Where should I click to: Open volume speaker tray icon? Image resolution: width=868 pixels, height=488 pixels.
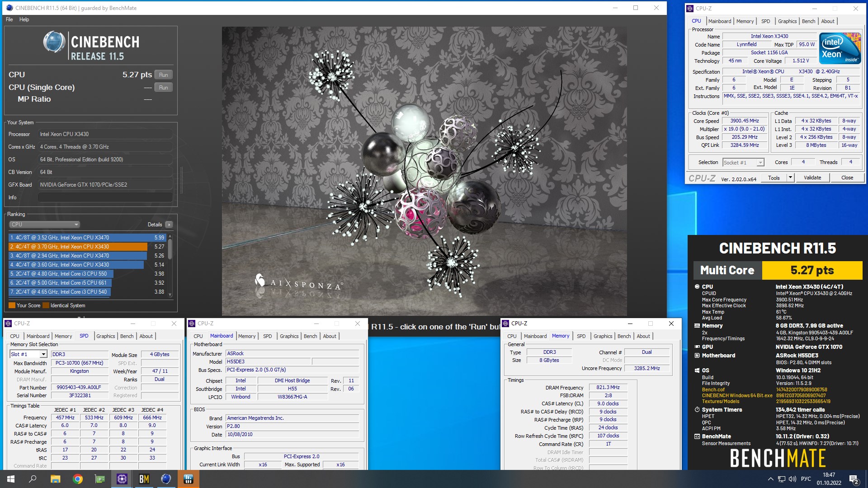(x=793, y=479)
